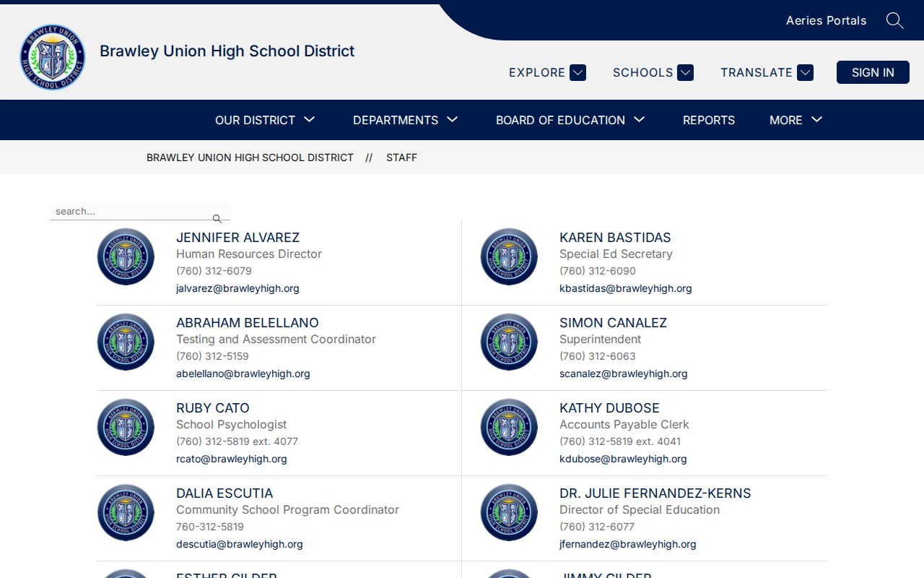This screenshot has width=924, height=578.
Task: Click phone number (760) 312-6090
Action: [598, 271]
